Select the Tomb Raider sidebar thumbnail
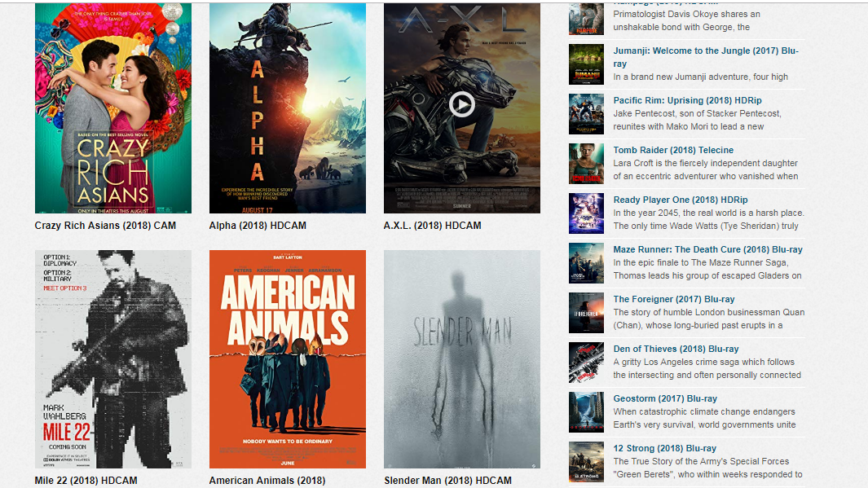 [586, 164]
